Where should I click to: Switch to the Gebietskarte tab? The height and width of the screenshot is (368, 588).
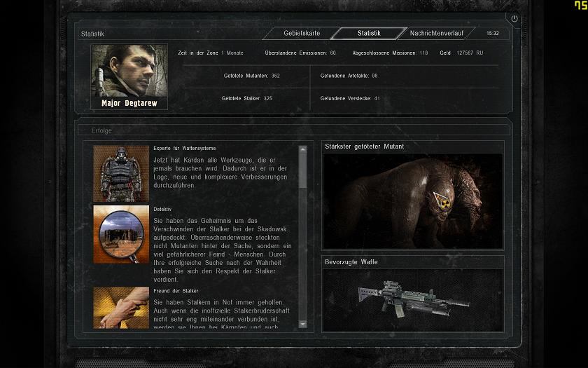tap(302, 33)
